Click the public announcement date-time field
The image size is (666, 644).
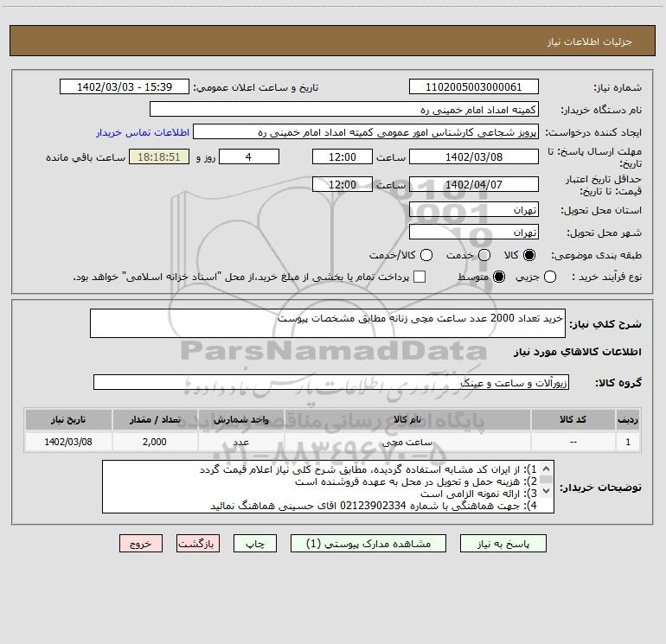coord(125,86)
